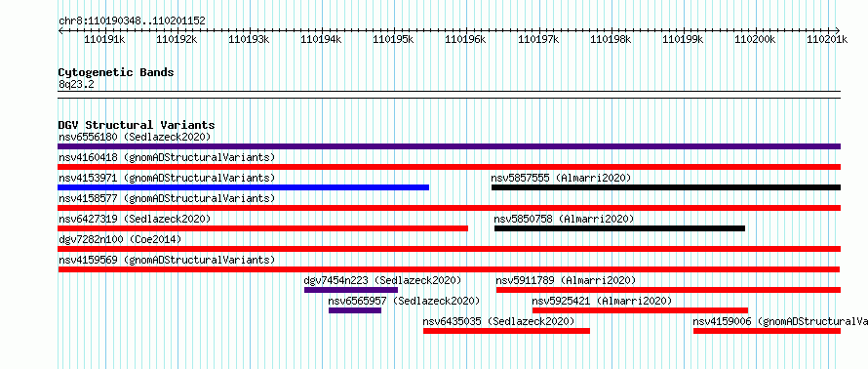868x369 pixels.
Task: Click the purple bar for dgv7454n223
Action: tap(351, 290)
